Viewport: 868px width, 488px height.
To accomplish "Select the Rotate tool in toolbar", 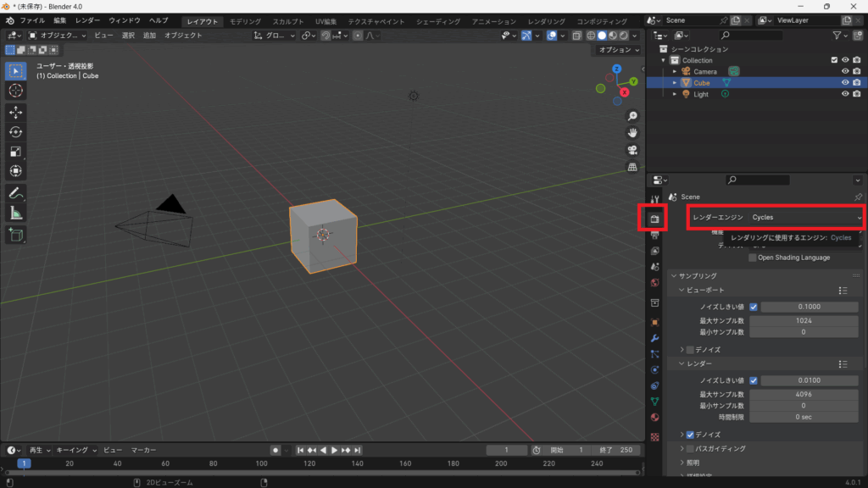I will (x=15, y=131).
